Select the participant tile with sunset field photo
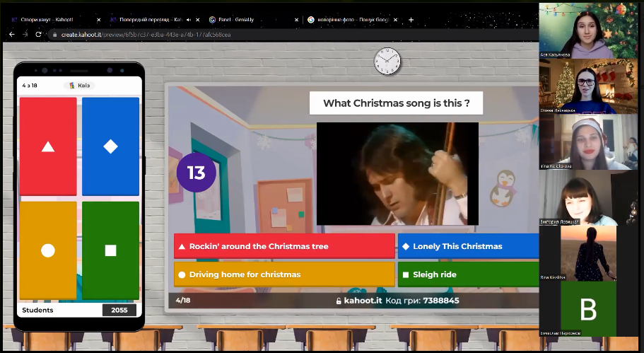The image size is (644, 353). pyautogui.click(x=589, y=253)
